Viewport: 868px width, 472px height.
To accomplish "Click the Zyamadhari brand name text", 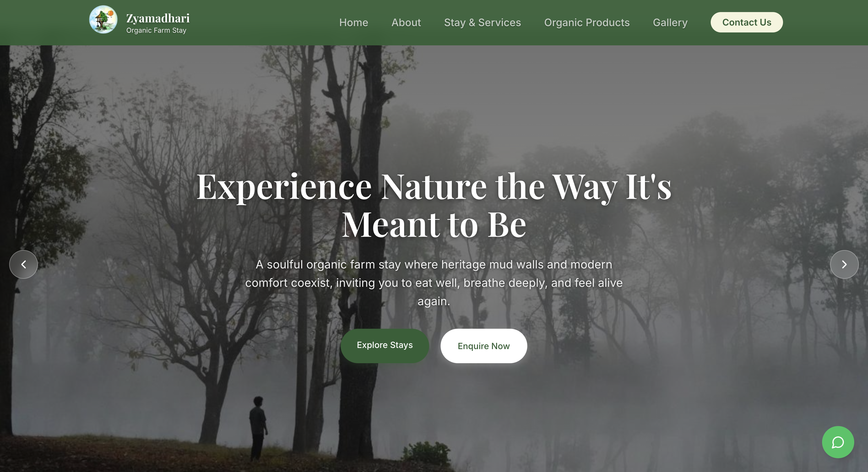I will coord(158,18).
